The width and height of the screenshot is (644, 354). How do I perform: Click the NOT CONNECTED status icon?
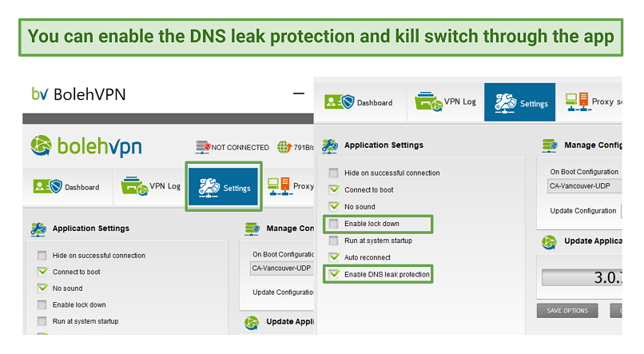(x=202, y=147)
